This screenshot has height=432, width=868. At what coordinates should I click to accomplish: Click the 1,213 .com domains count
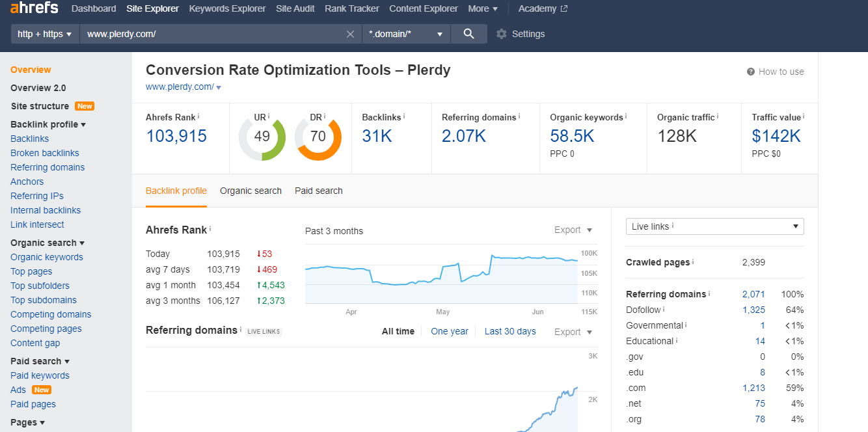(x=753, y=388)
